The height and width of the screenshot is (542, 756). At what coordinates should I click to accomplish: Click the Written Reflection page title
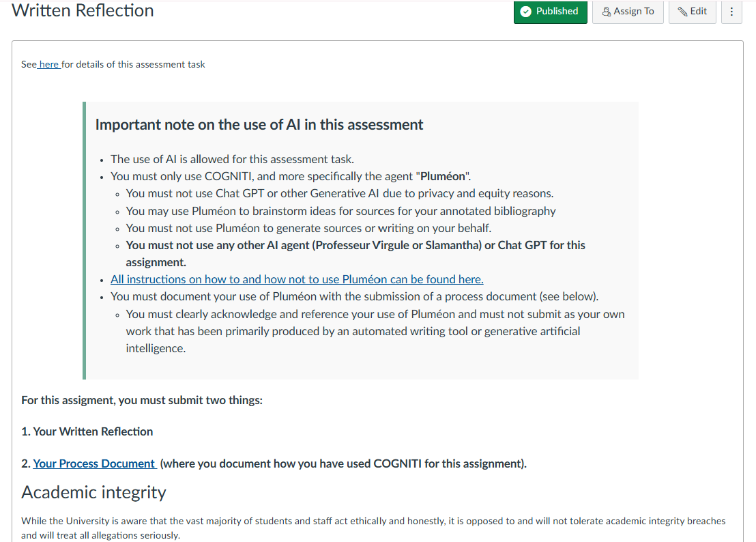83,10
